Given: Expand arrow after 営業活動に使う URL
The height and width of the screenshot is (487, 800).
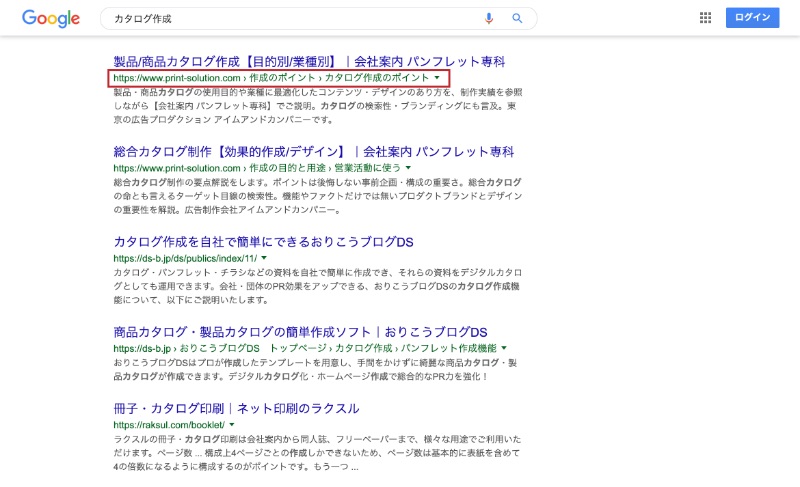Looking at the screenshot, I should coord(408,168).
